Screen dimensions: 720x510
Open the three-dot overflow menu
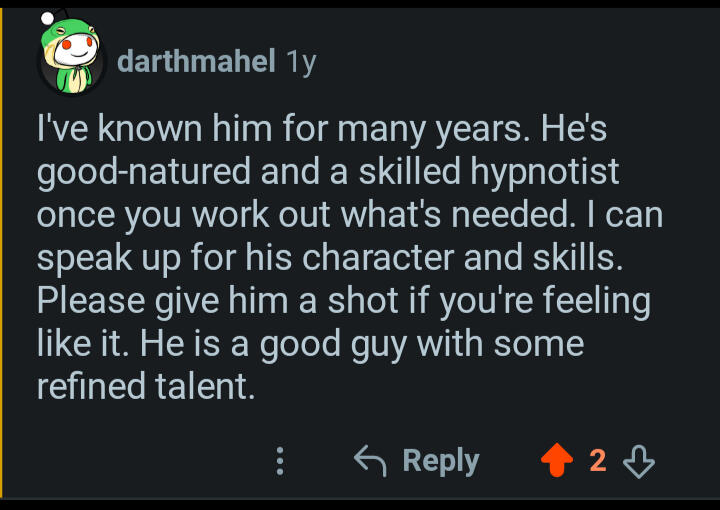(280, 461)
